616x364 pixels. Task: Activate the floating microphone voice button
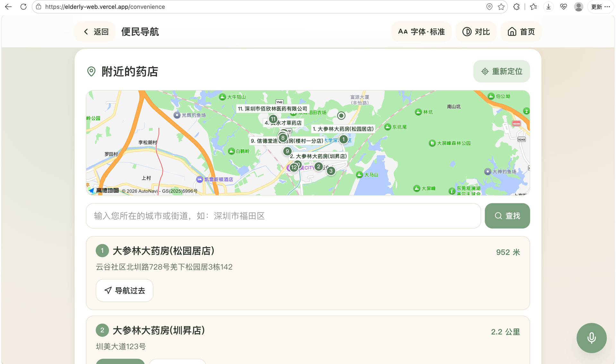(591, 338)
